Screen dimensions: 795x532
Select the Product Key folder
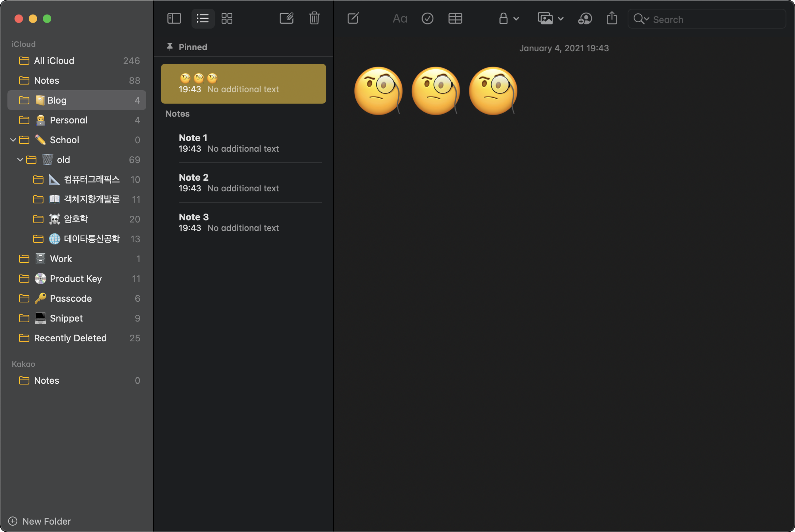tap(76, 279)
